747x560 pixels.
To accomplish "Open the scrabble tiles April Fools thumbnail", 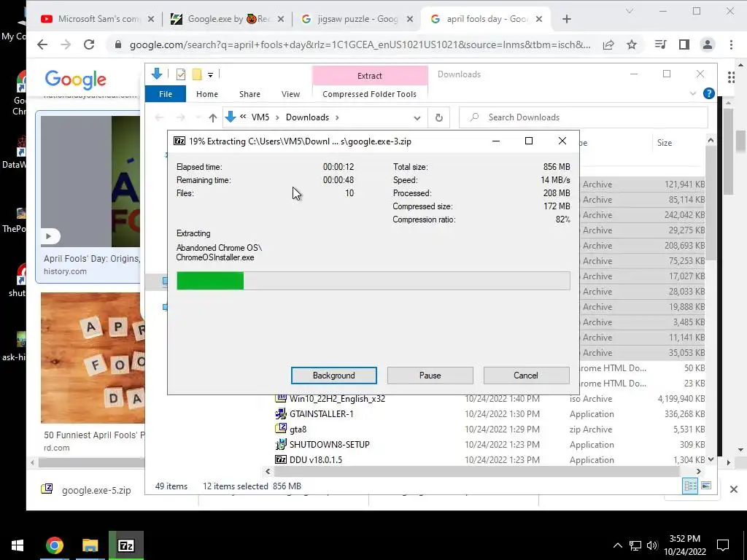I will pyautogui.click(x=93, y=357).
